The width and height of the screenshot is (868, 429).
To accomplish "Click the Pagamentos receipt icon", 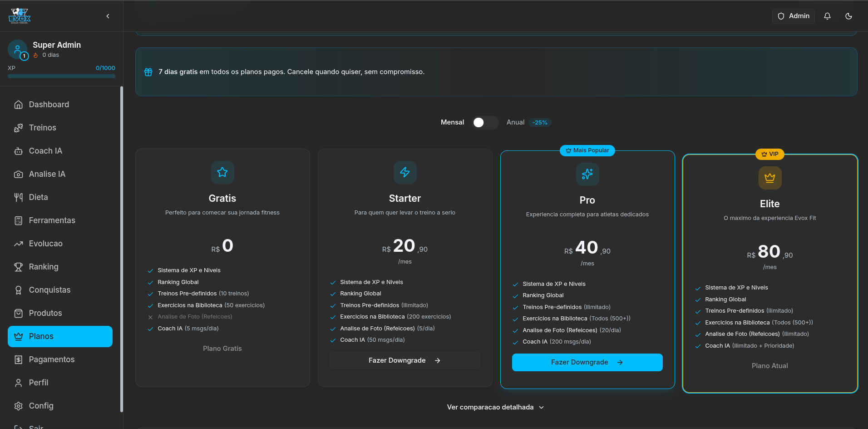I will [x=18, y=359].
